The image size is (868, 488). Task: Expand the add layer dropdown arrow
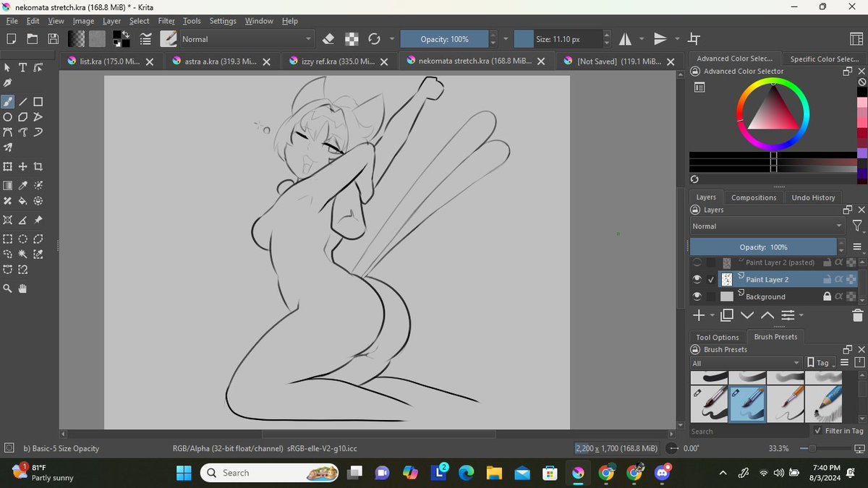(x=712, y=315)
